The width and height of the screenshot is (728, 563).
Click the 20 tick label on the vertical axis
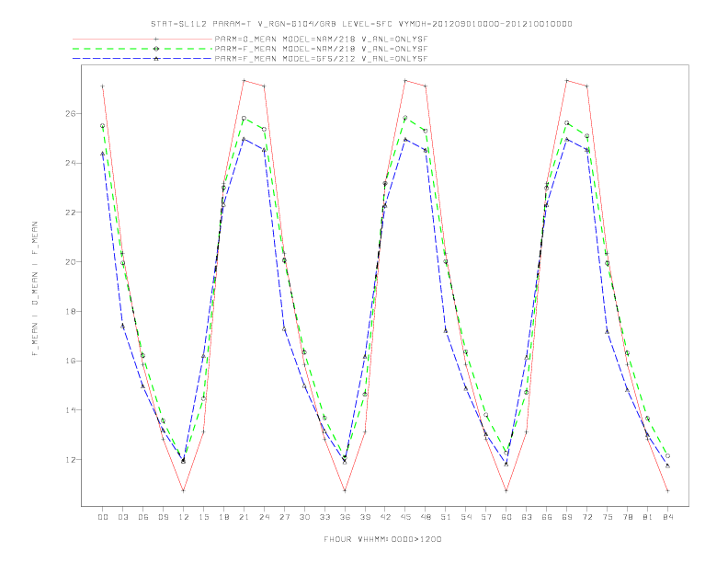click(70, 261)
